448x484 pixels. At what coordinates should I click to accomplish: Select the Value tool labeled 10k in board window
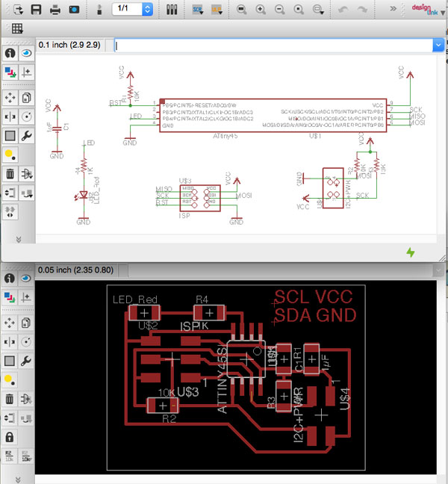26,456
